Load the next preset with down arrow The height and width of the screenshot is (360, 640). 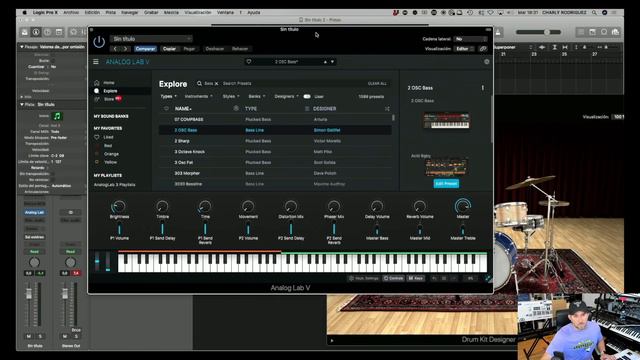(x=332, y=62)
